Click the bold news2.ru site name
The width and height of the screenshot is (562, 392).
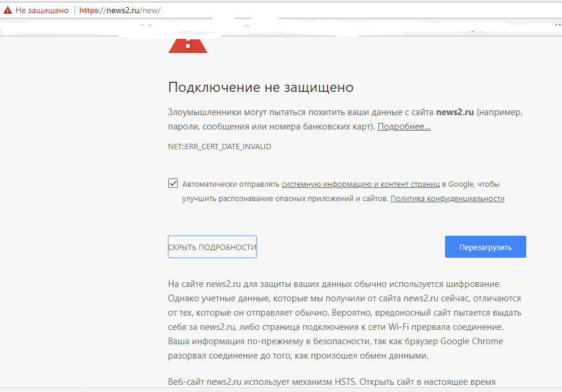tap(455, 112)
